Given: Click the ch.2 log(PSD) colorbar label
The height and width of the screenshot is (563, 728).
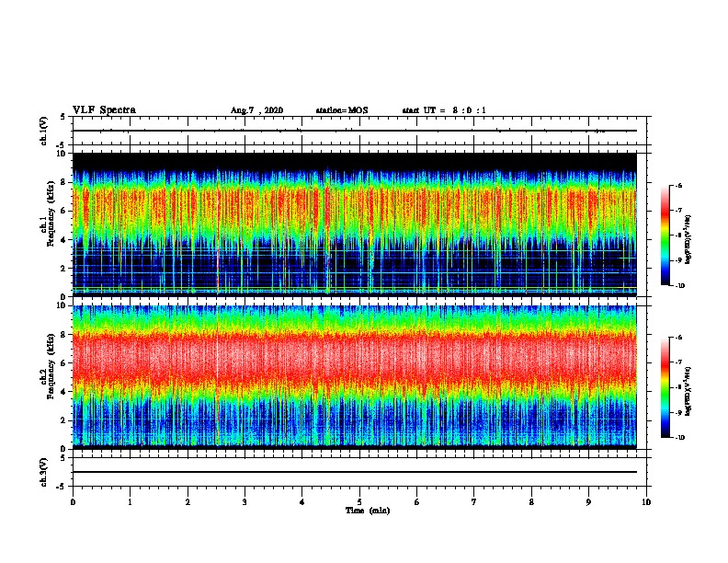Looking at the screenshot, I should (x=688, y=391).
